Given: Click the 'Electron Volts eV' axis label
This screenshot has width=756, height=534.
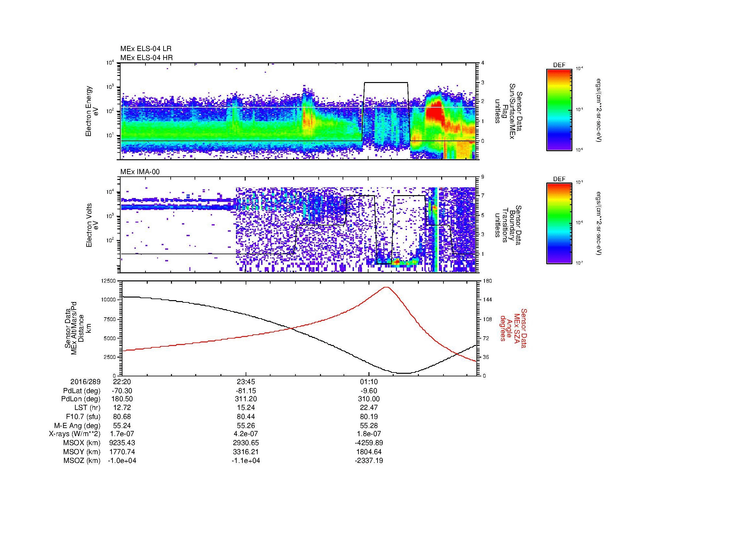Looking at the screenshot, I should (x=92, y=225).
